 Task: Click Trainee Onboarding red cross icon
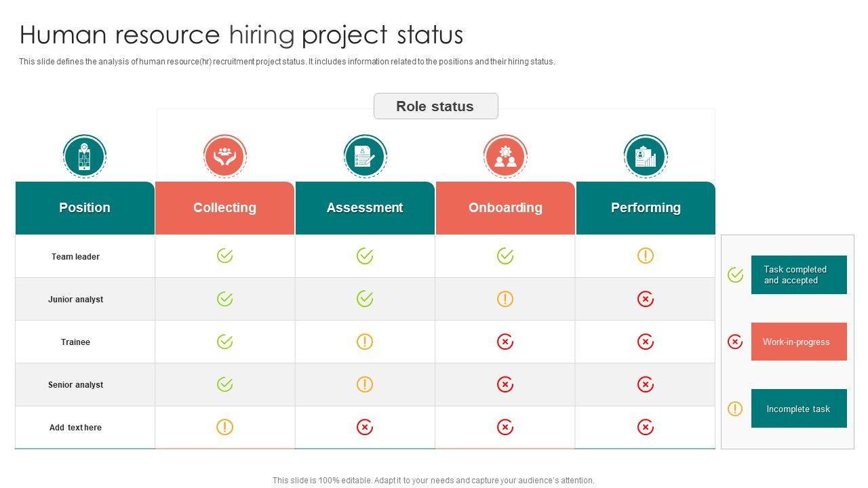[x=505, y=342]
